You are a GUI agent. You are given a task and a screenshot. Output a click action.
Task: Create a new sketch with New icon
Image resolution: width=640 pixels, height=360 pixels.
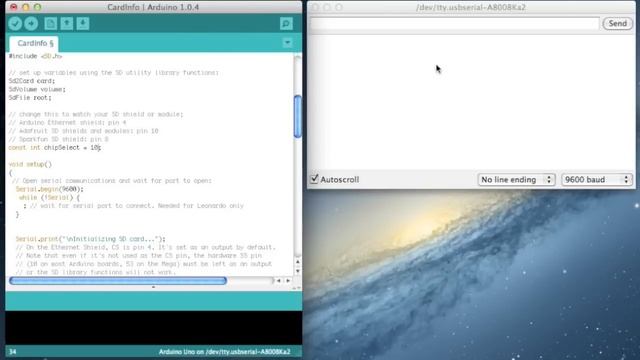pyautogui.click(x=51, y=24)
